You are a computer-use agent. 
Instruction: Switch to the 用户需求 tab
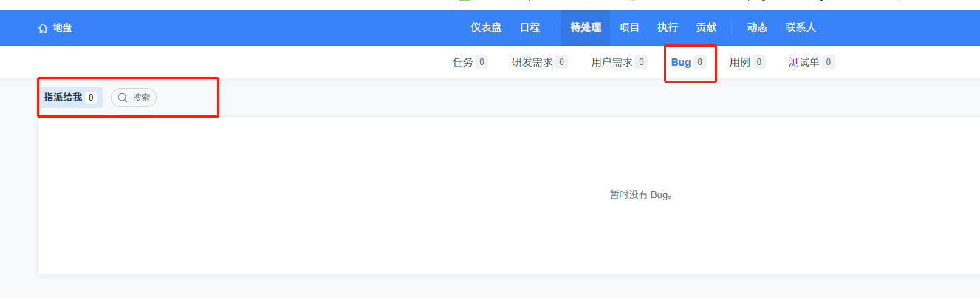[619, 63]
